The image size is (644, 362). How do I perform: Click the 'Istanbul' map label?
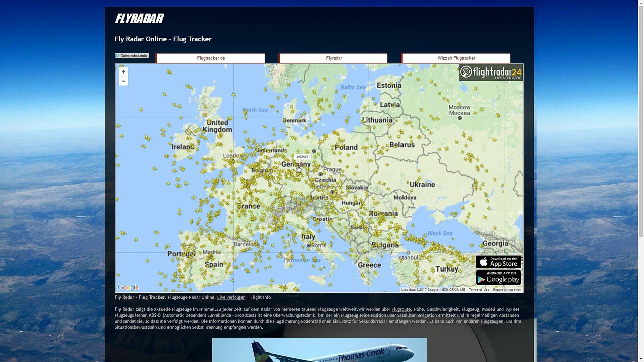click(408, 258)
